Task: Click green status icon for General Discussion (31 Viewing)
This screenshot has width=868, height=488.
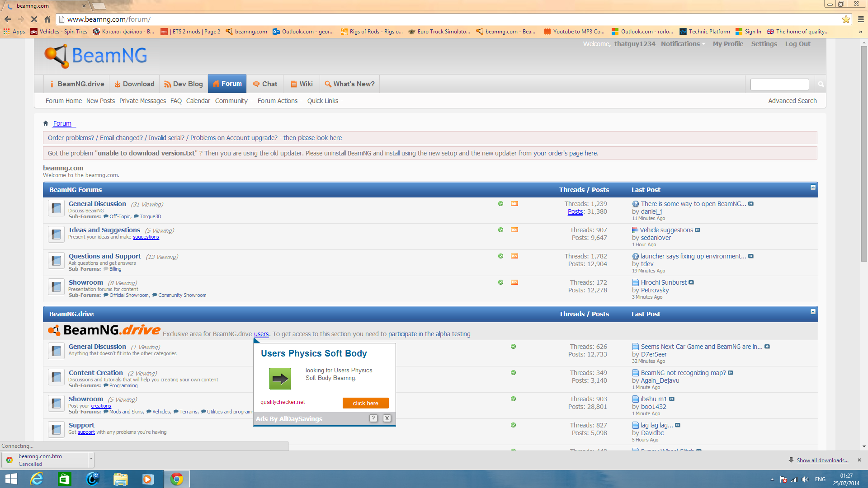Action: [500, 204]
